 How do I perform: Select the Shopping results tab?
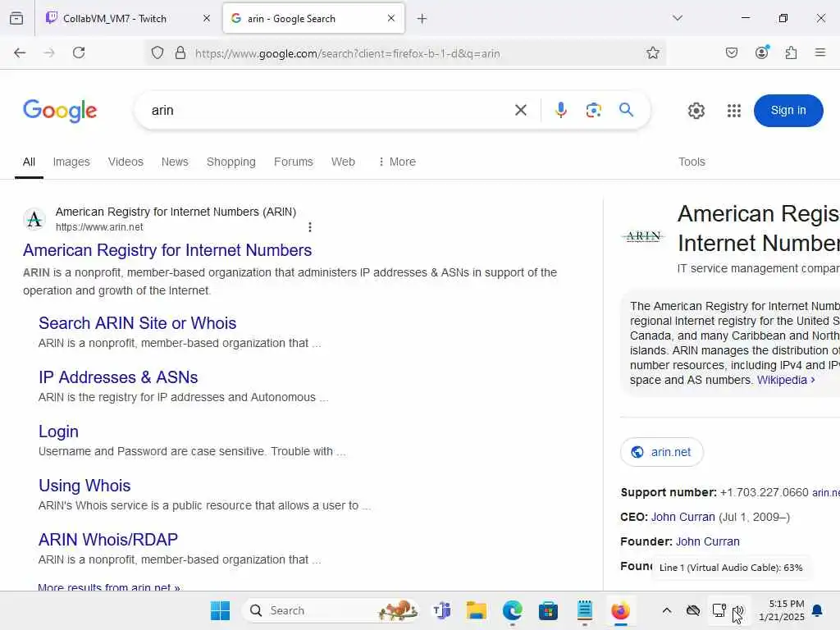click(x=231, y=162)
